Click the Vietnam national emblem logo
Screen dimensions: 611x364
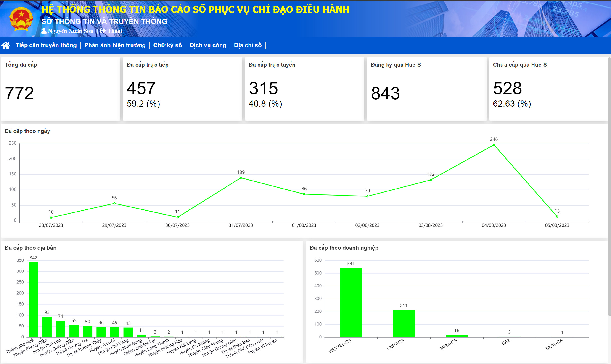[21, 19]
